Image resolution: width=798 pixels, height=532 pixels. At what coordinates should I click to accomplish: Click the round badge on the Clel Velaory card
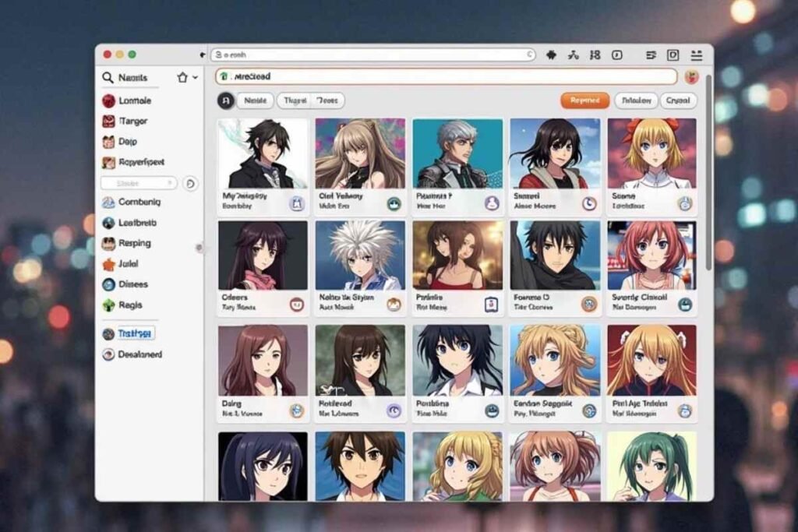click(x=394, y=204)
